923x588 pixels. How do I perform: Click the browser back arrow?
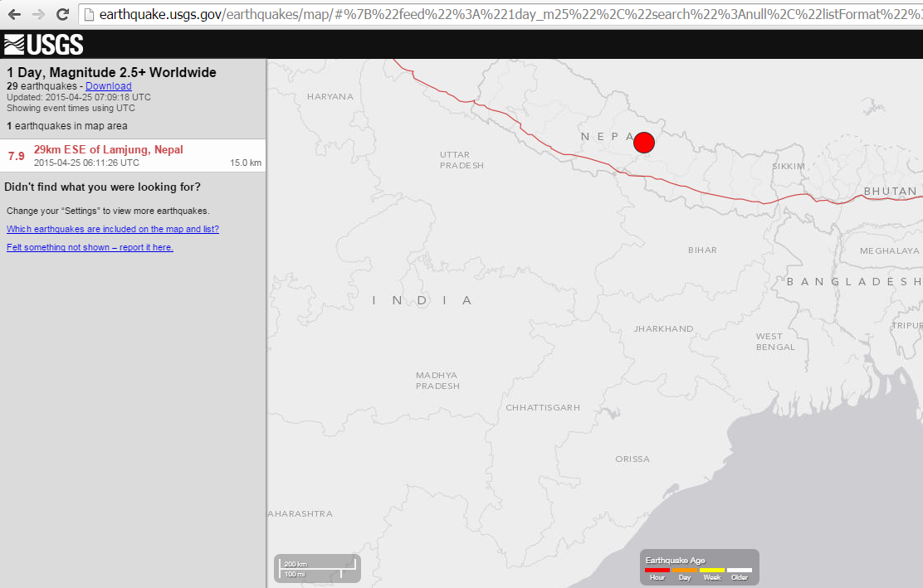(14, 14)
